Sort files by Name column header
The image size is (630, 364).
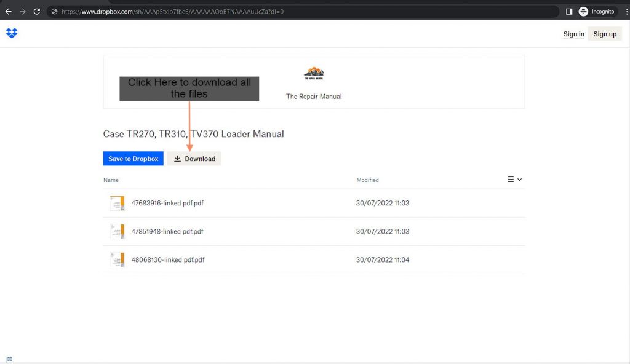[111, 180]
